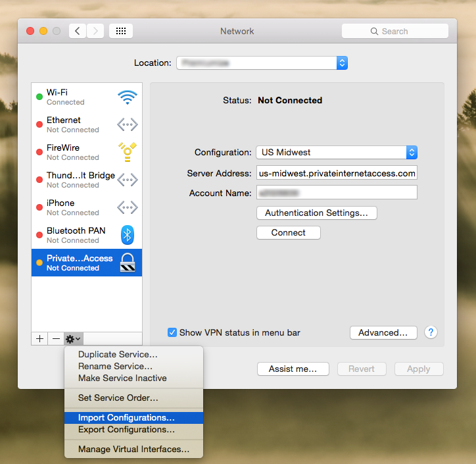Select the Ethernet service row
Viewport: 476px width, 464px height.
[x=87, y=124]
